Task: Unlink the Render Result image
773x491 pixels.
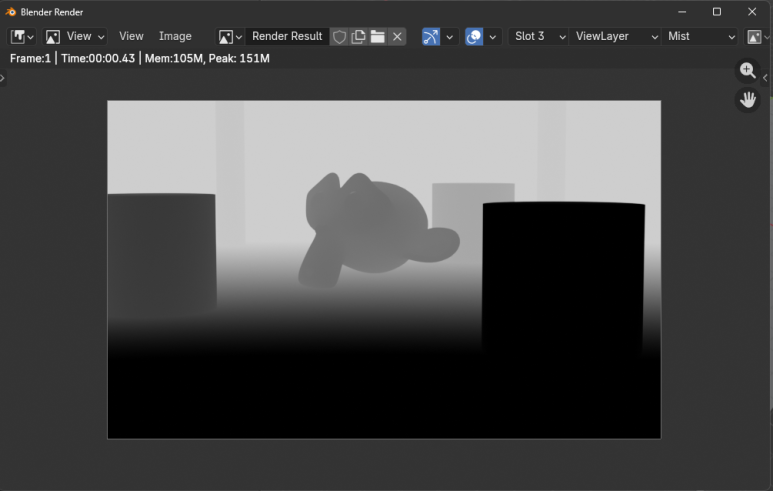Action: click(x=397, y=36)
